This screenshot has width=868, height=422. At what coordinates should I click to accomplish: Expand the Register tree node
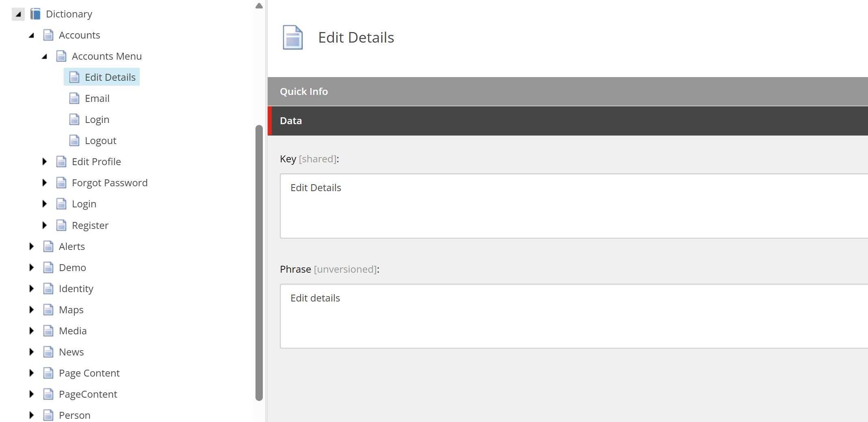(x=44, y=225)
